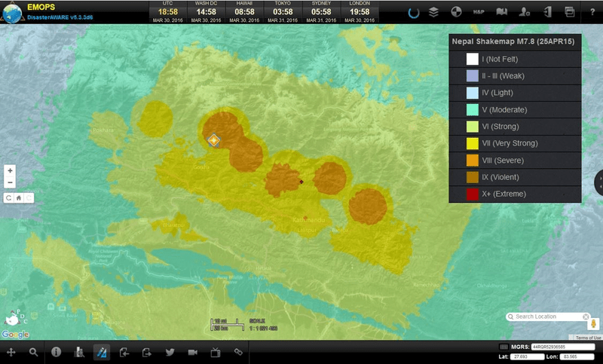Select the pan cross-arrows tool
603x364 pixels.
pyautogui.click(x=11, y=352)
